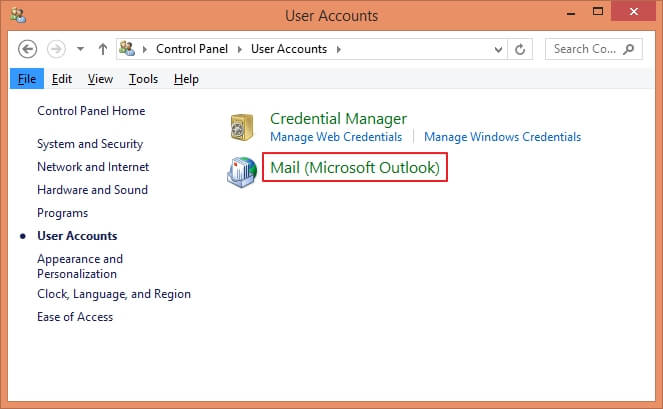Open the recent locations dropdown arrow
The image size is (663, 409).
[80, 49]
